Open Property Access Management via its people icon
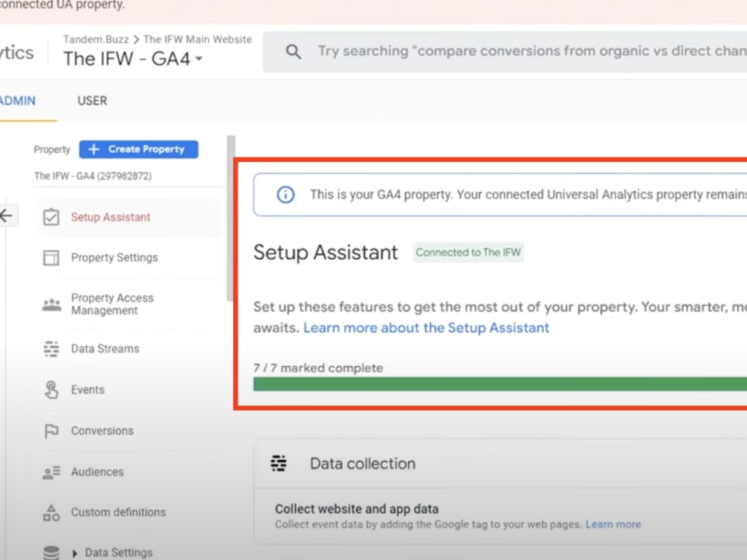Image resolution: width=747 pixels, height=560 pixels. (50, 304)
